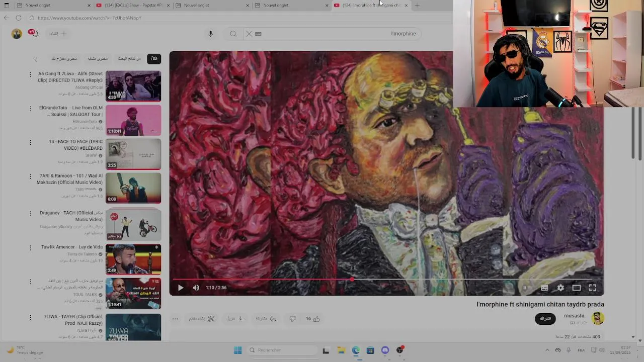The height and width of the screenshot is (362, 644).
Task: Switch to the Shaw - Popstar browser tab
Action: pyautogui.click(x=133, y=6)
